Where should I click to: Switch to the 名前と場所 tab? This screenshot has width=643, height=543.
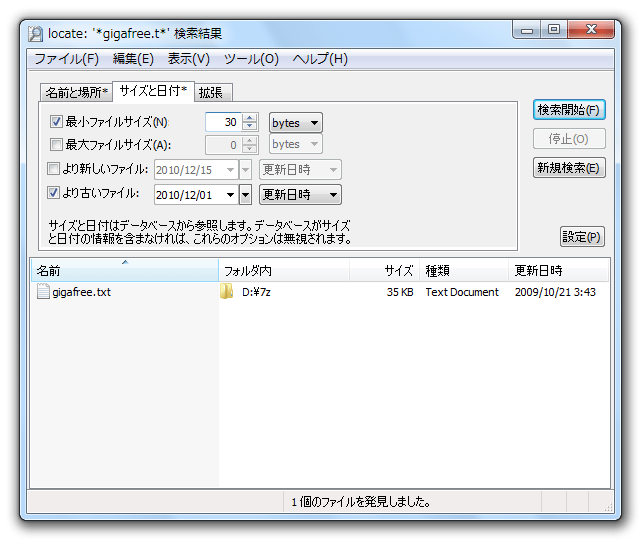click(x=76, y=92)
